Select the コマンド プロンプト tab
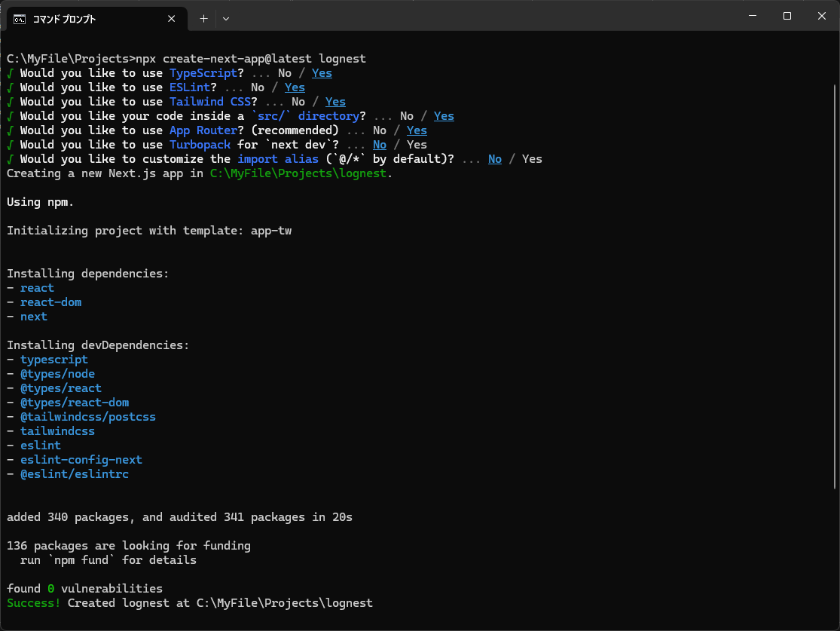This screenshot has height=631, width=840. [x=96, y=19]
